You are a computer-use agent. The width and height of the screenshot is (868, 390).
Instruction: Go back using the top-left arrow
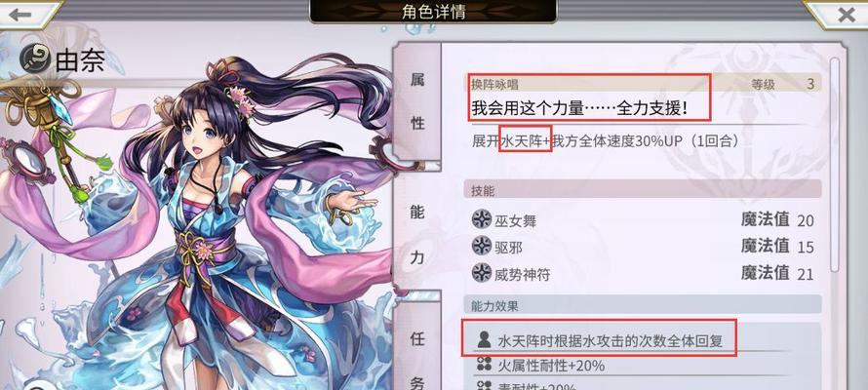(x=20, y=14)
